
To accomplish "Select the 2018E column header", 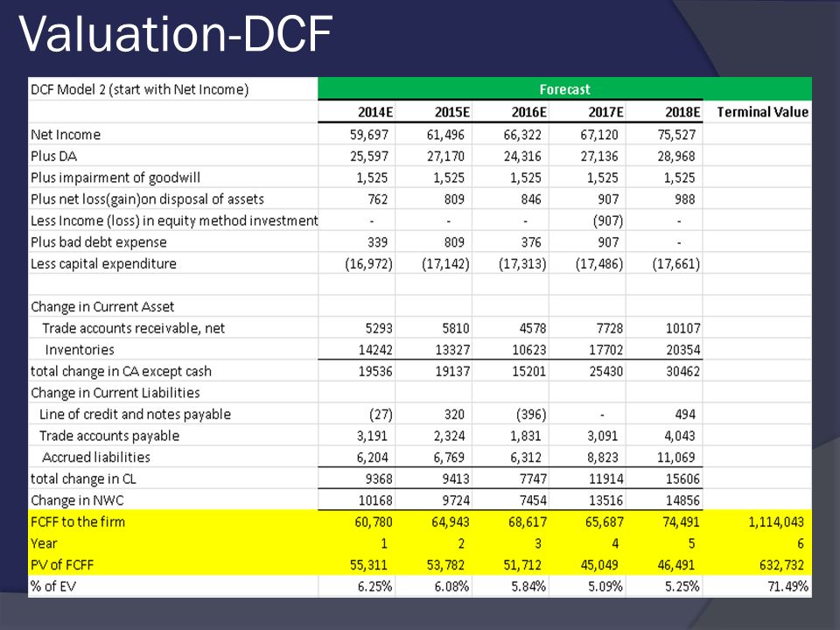I will click(x=682, y=112).
